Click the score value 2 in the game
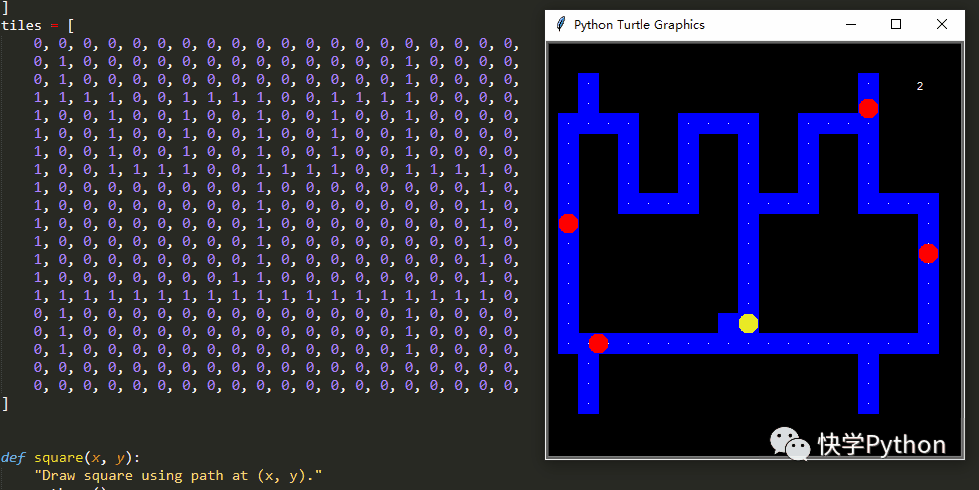The width and height of the screenshot is (979, 490). (920, 86)
